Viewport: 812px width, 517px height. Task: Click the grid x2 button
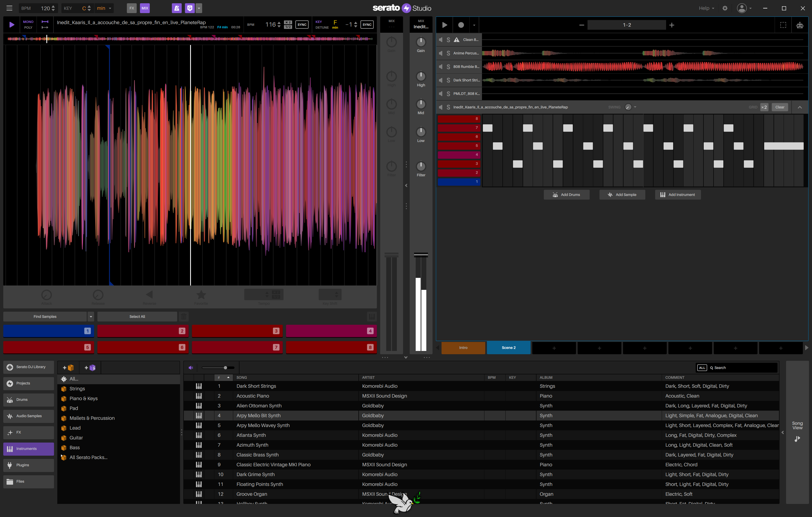pos(764,107)
